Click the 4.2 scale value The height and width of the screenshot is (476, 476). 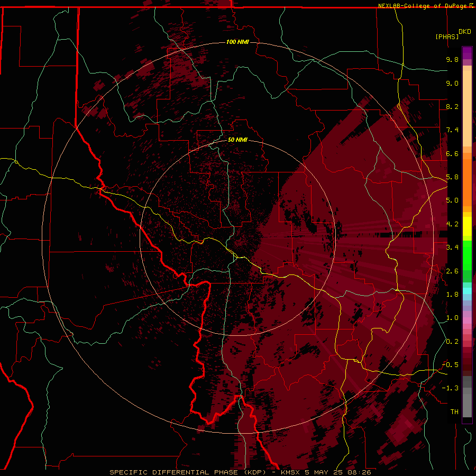[x=452, y=224]
